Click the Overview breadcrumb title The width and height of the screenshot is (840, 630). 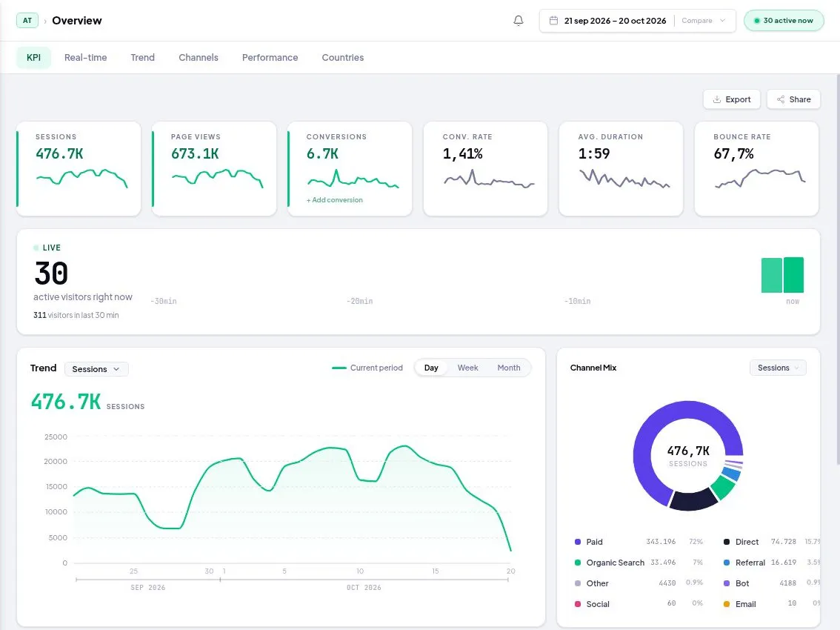click(x=76, y=20)
